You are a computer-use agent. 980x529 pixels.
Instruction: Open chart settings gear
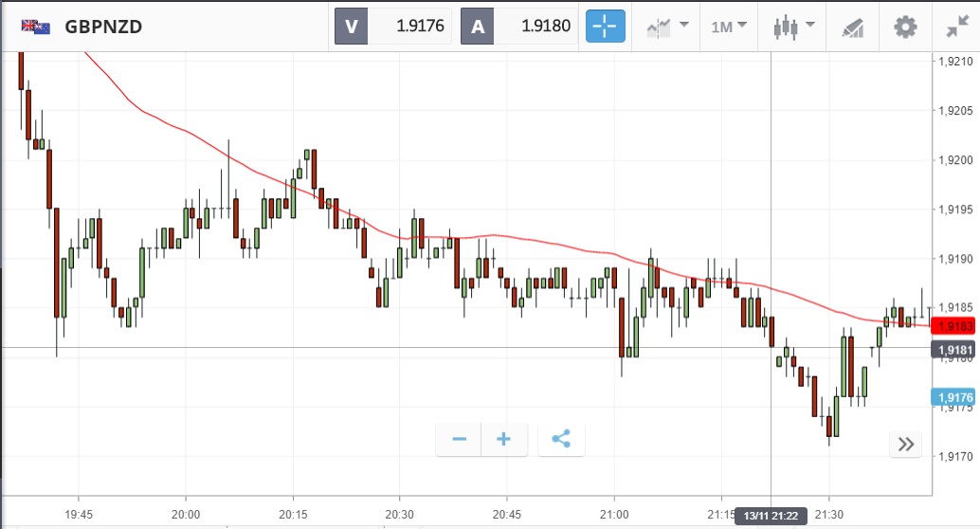tap(905, 26)
